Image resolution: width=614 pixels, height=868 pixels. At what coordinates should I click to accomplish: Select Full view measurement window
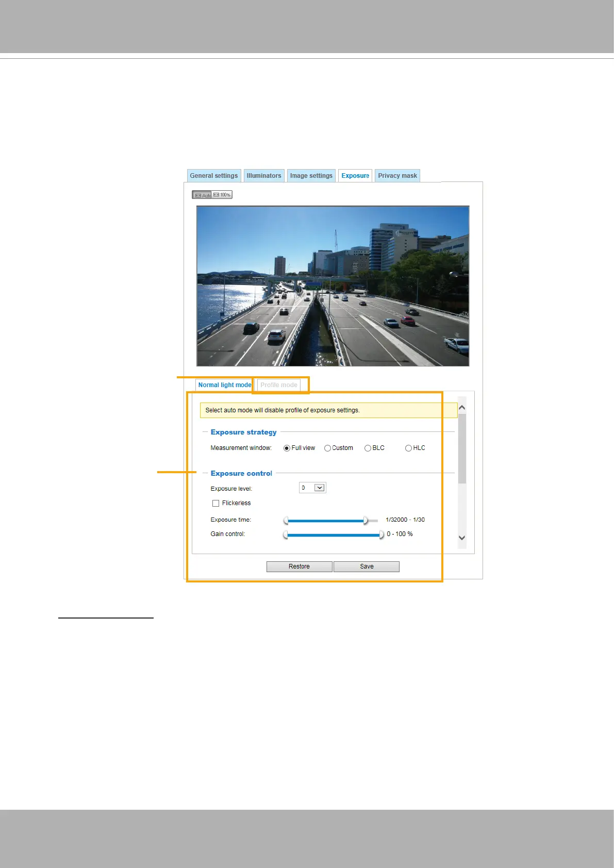287,448
